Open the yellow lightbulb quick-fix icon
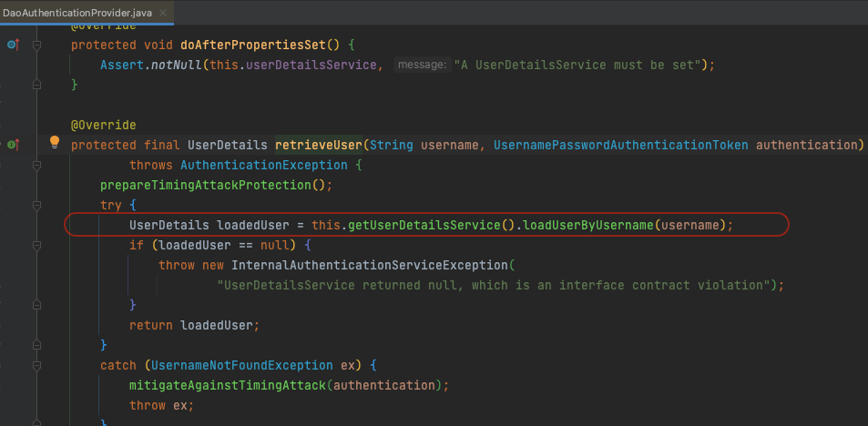 [55, 143]
